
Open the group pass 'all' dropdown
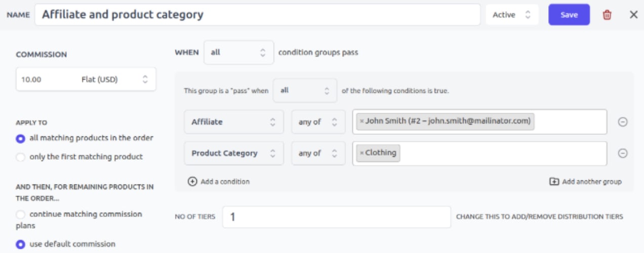[305, 91]
